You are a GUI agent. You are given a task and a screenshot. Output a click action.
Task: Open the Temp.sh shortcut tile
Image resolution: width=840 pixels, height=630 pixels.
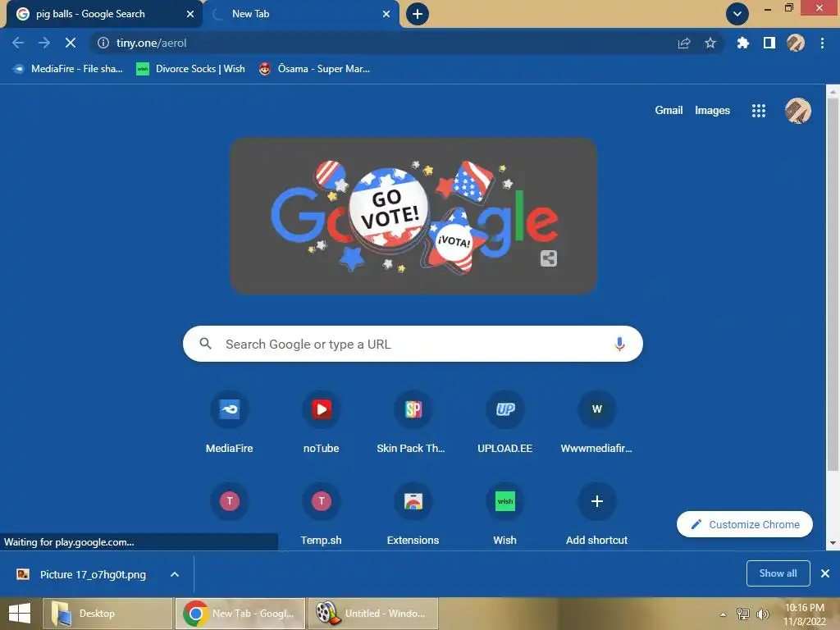coord(322,514)
